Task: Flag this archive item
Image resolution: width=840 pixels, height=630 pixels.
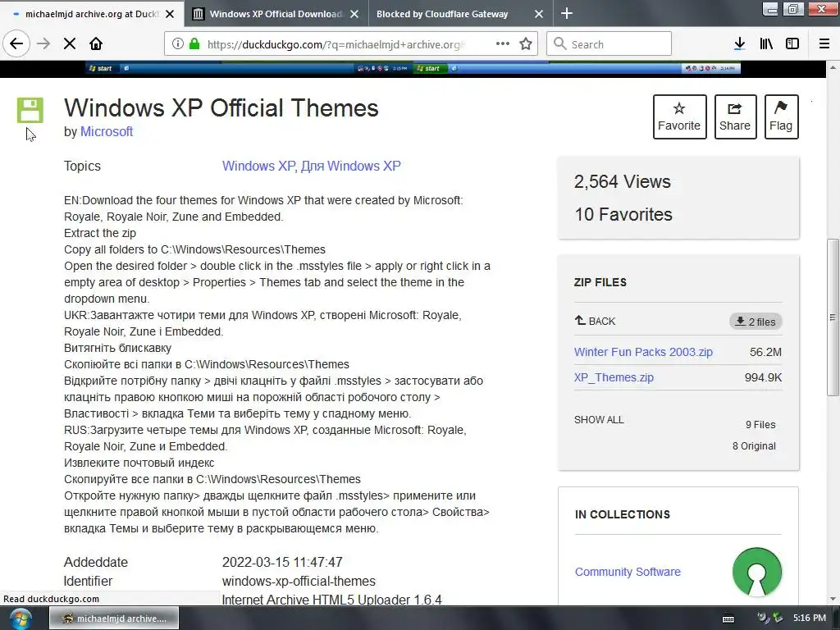Action: point(781,116)
